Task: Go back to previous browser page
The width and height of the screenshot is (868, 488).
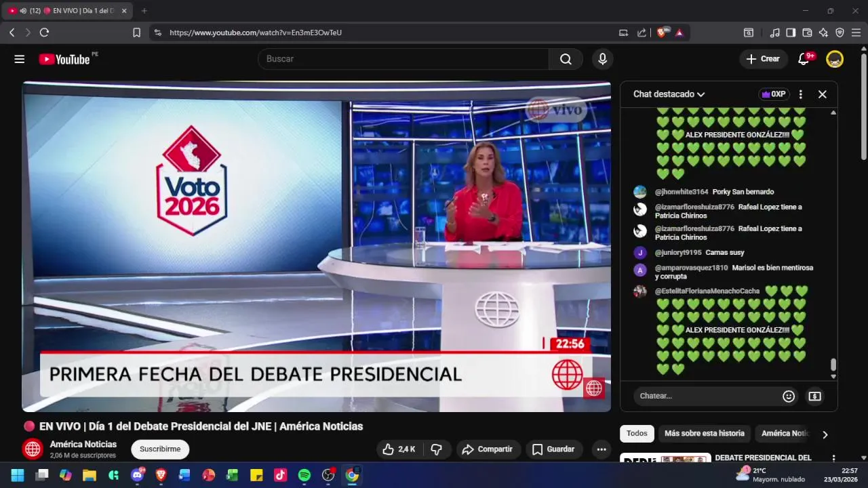Action: pos(12,33)
